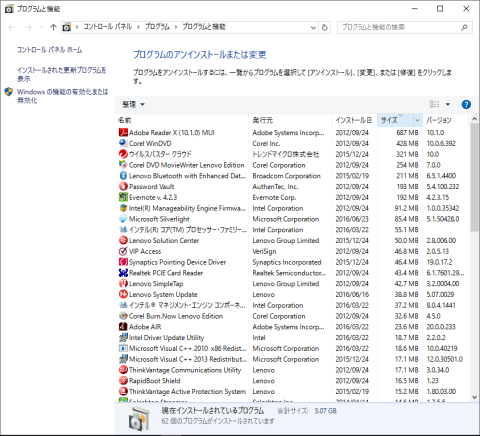Image resolution: width=480 pixels, height=436 pixels.
Task: Click the change view icon button
Action: tap(434, 104)
